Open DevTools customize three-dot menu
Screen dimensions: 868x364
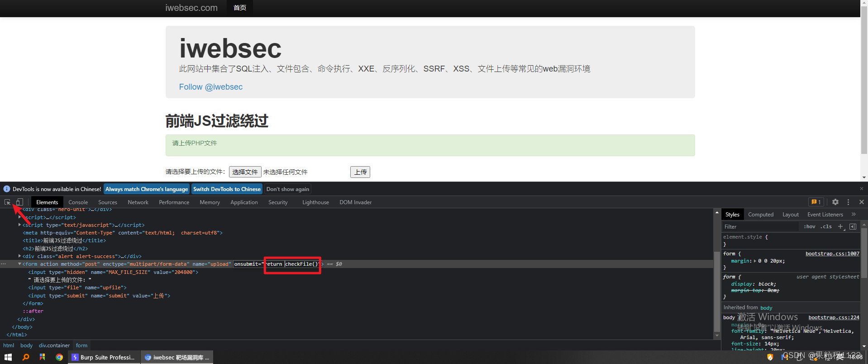pyautogui.click(x=849, y=202)
